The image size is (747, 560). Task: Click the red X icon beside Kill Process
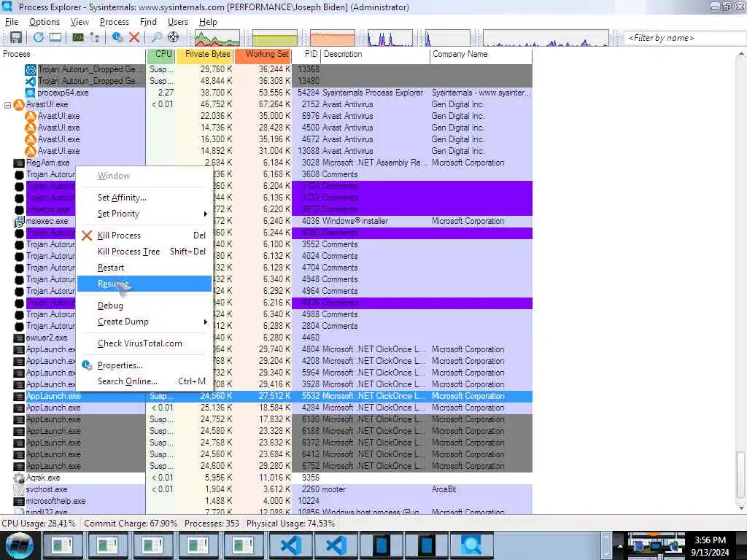pos(87,236)
